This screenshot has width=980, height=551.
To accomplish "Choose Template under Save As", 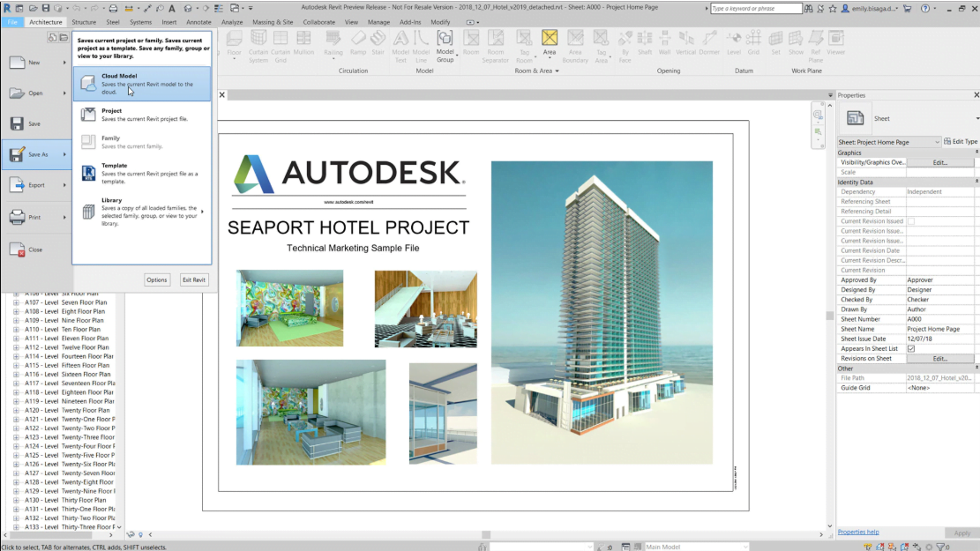I will 142,173.
